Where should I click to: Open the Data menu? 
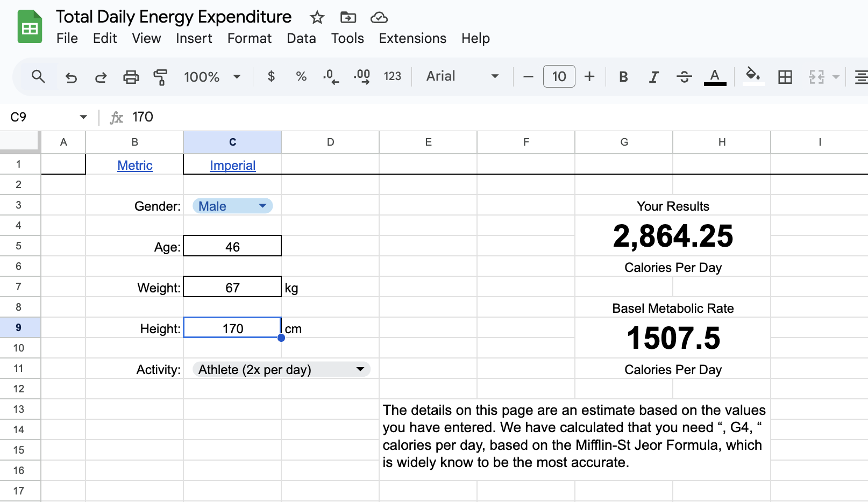(301, 39)
